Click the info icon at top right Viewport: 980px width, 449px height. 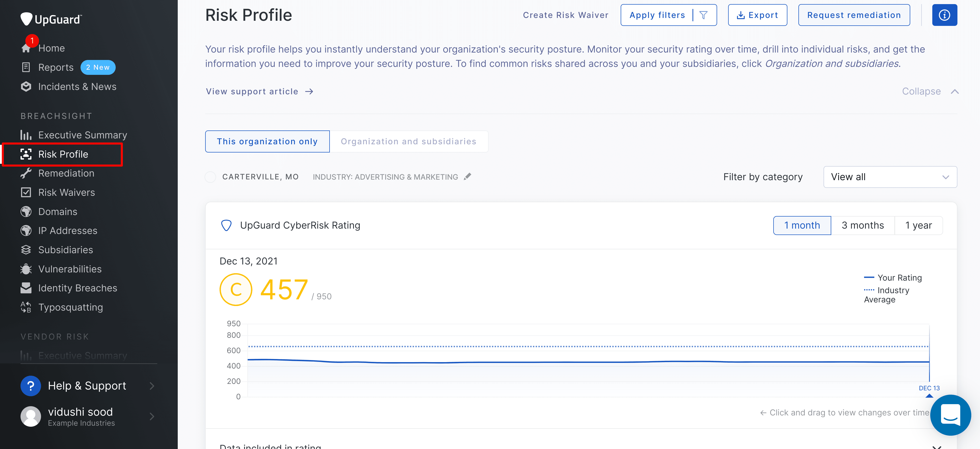point(945,15)
